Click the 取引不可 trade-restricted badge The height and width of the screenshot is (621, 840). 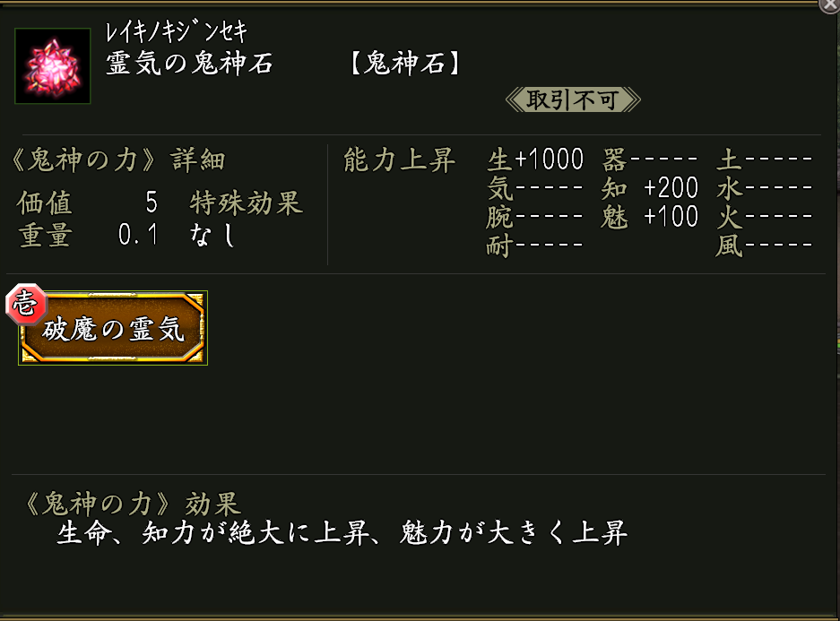point(573,99)
